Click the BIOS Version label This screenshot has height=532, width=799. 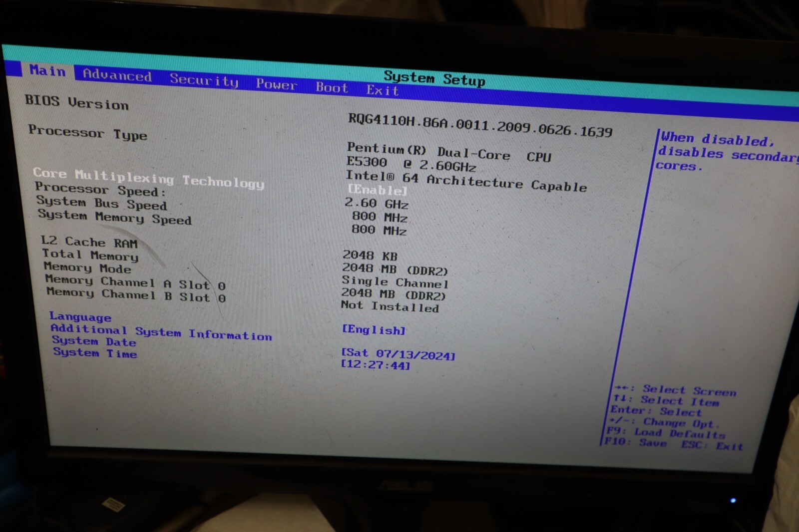click(76, 102)
